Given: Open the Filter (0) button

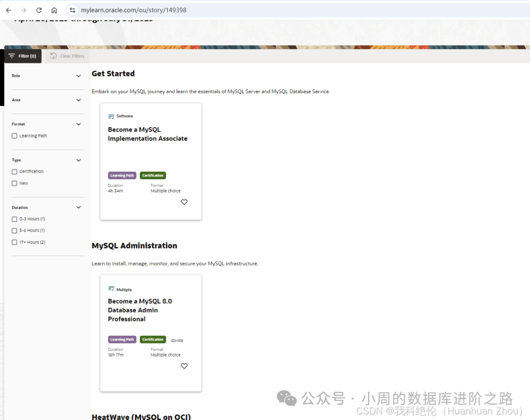Looking at the screenshot, I should pos(23,56).
